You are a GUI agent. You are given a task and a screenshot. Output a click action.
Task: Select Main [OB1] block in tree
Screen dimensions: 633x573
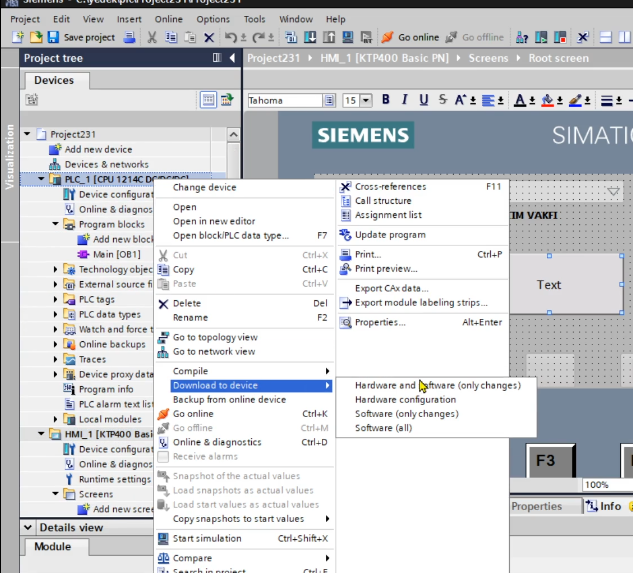coord(117,254)
